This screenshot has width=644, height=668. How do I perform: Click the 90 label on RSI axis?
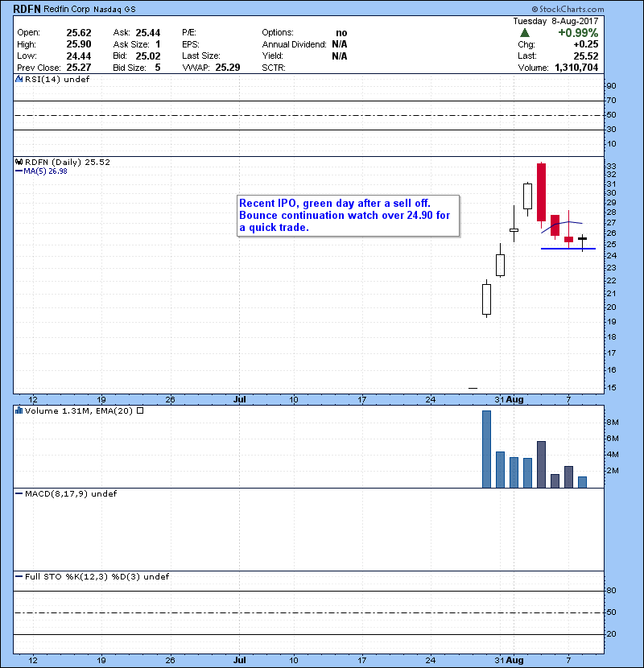(611, 86)
